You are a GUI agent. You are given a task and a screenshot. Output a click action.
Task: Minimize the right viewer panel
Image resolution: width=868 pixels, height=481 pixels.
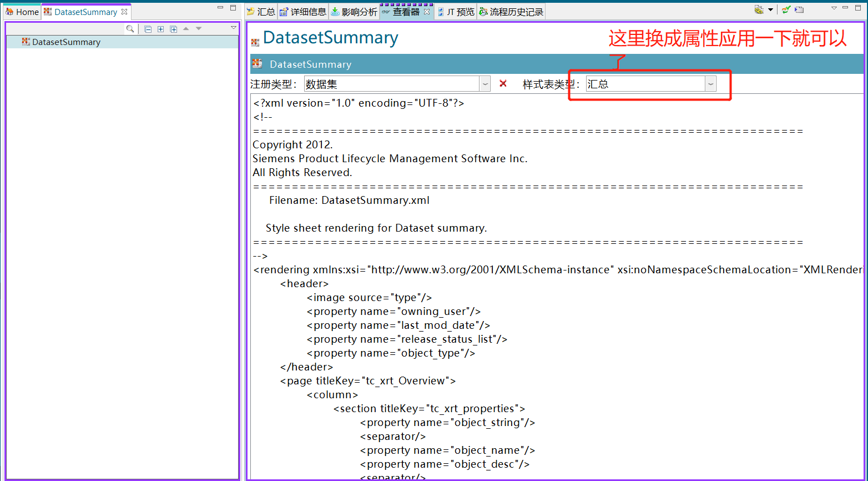[x=845, y=8]
